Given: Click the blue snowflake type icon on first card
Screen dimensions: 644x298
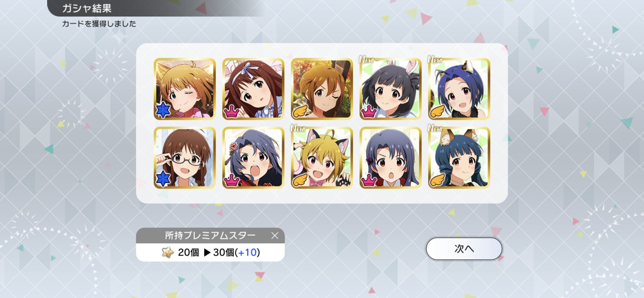Looking at the screenshot, I should tap(163, 110).
